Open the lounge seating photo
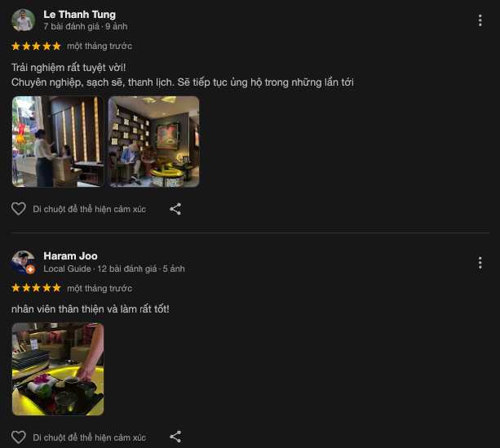 pos(153,141)
